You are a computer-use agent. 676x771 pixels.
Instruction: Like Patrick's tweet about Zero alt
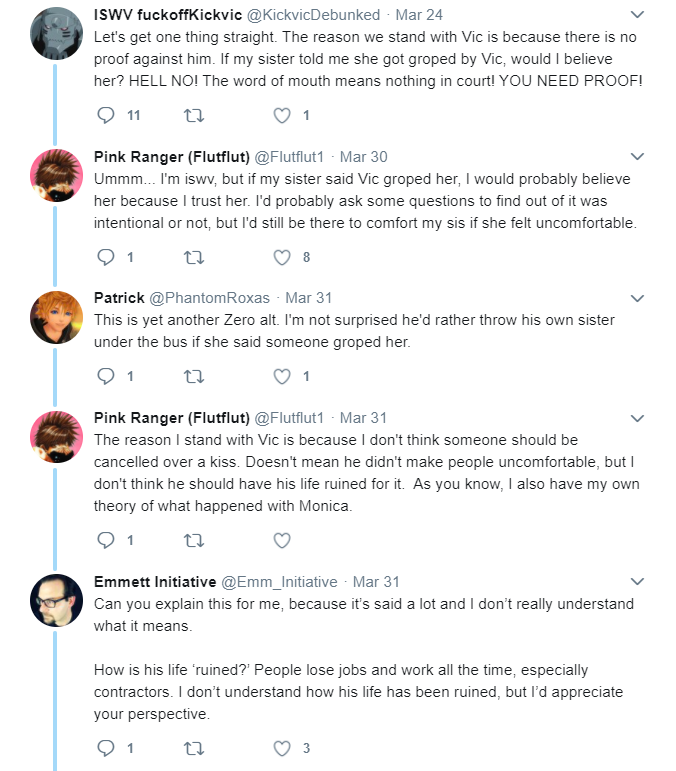pyautogui.click(x=282, y=377)
